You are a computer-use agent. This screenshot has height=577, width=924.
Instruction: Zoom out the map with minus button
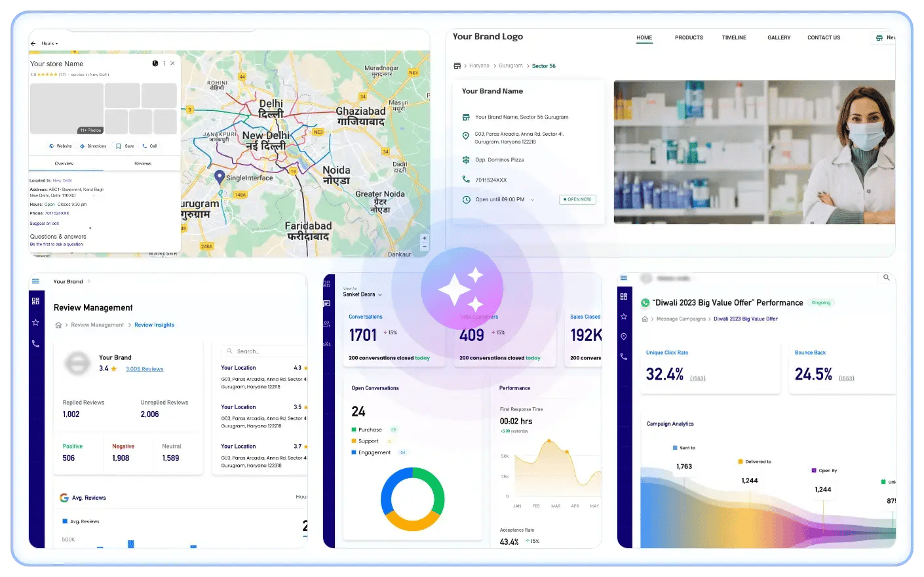click(425, 247)
